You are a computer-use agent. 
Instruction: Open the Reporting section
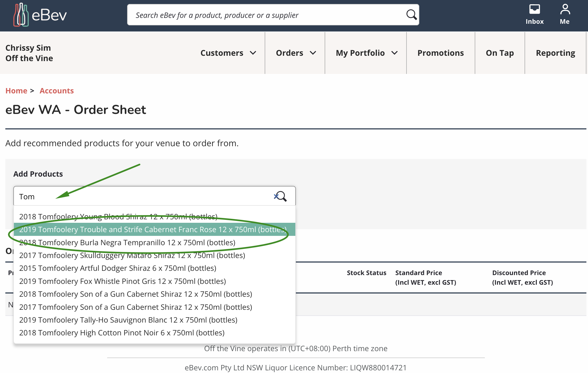555,53
